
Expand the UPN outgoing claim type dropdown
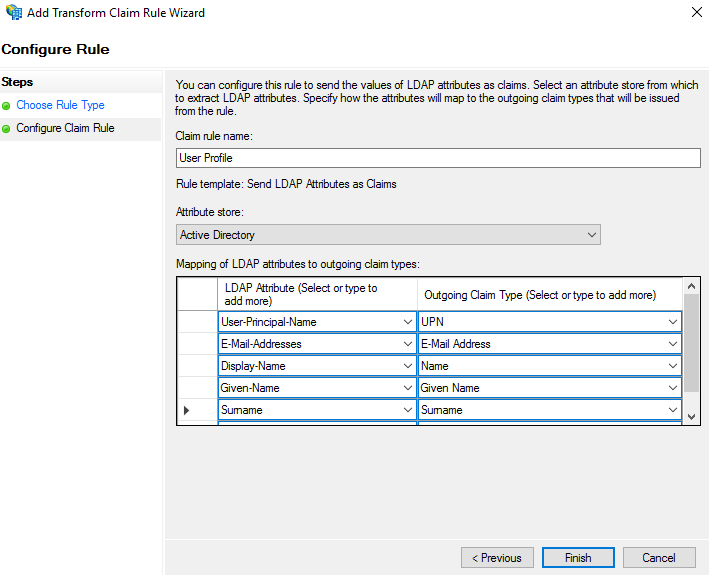(x=672, y=322)
